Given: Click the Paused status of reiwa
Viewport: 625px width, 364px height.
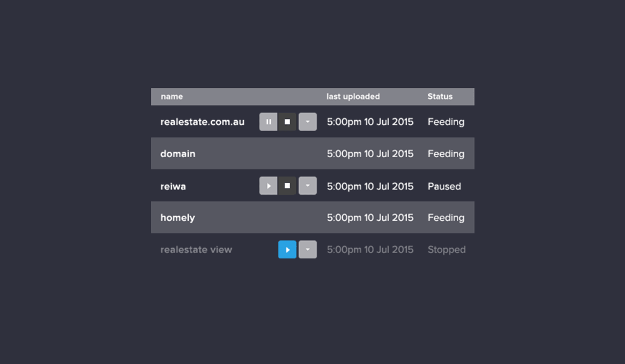Looking at the screenshot, I should tap(444, 186).
